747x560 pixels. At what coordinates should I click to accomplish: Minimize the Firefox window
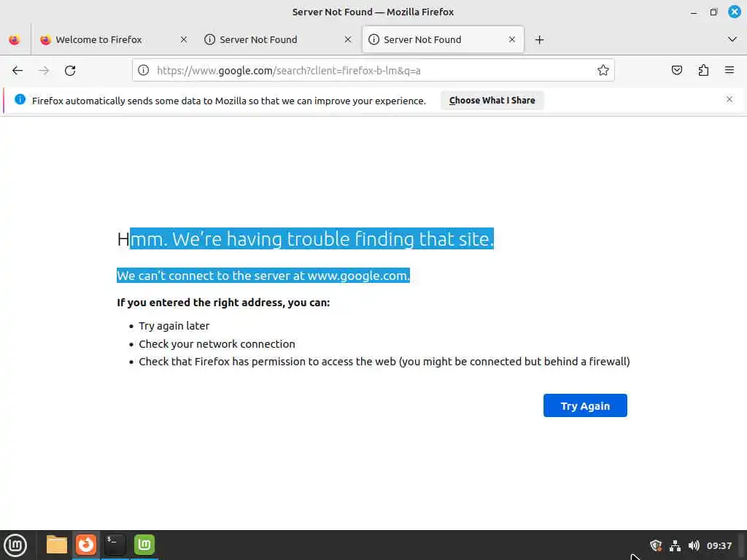point(694,12)
